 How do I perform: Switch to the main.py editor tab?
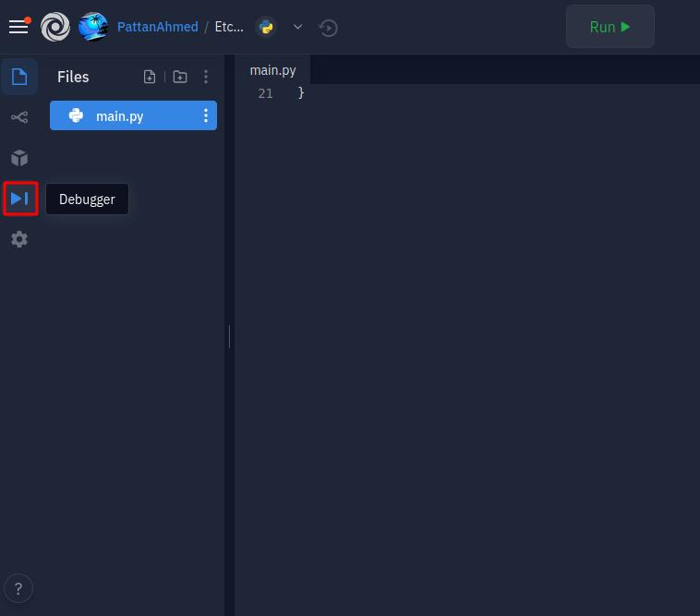click(x=272, y=70)
